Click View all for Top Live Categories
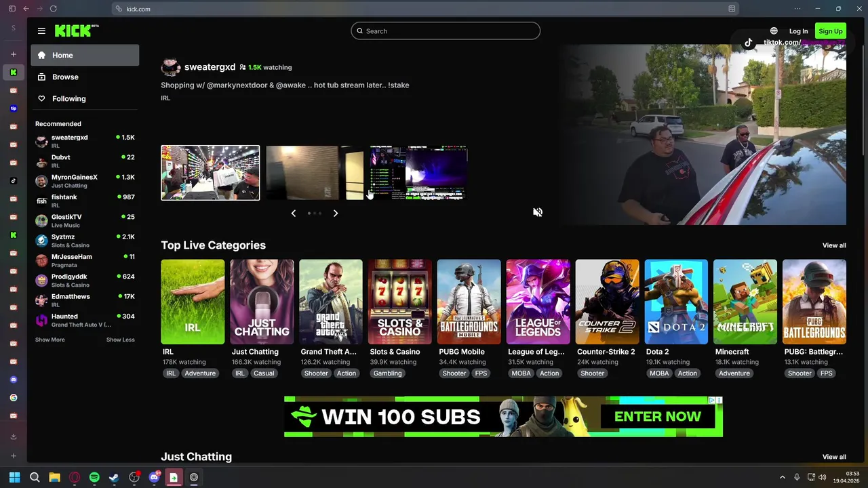The image size is (868, 488). 834,245
